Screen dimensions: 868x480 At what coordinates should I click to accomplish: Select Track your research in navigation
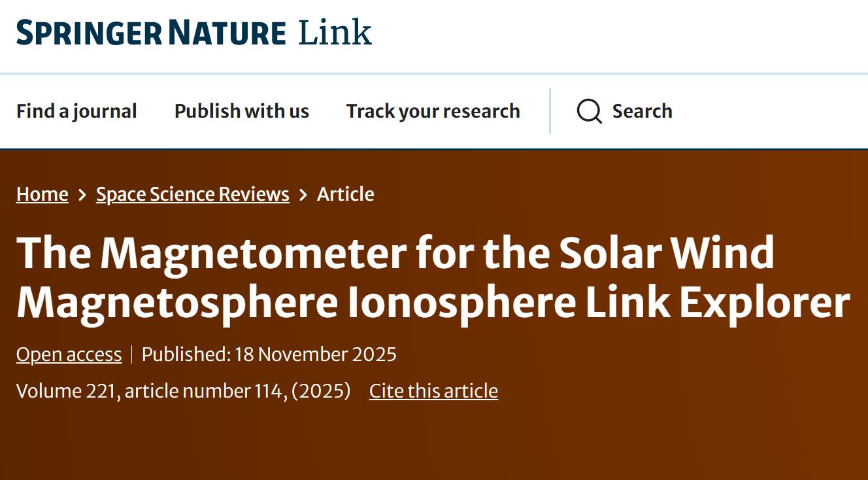pyautogui.click(x=433, y=111)
